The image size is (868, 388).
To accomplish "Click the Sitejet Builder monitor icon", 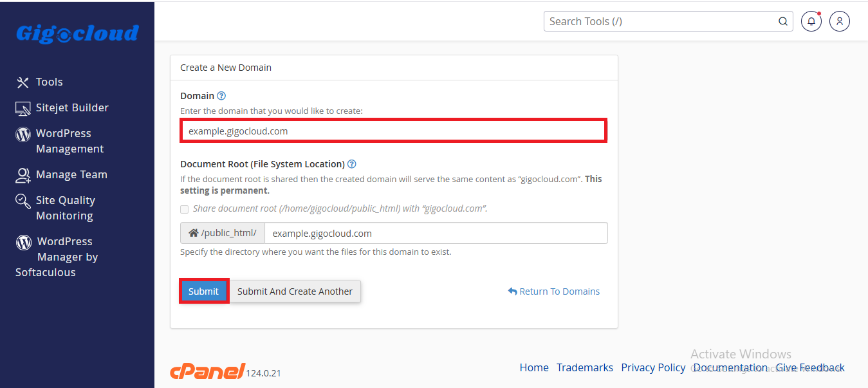I will tap(23, 108).
